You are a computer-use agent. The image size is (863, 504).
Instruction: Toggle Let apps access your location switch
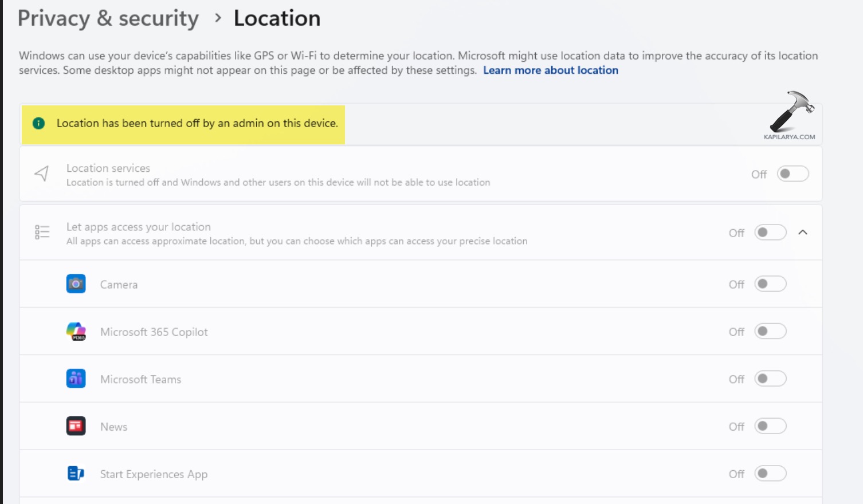click(770, 233)
